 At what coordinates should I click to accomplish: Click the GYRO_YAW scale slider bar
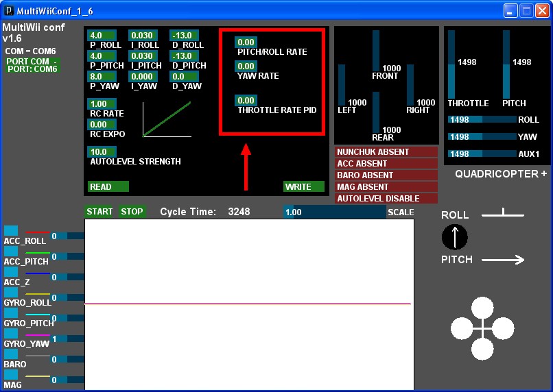point(69,339)
